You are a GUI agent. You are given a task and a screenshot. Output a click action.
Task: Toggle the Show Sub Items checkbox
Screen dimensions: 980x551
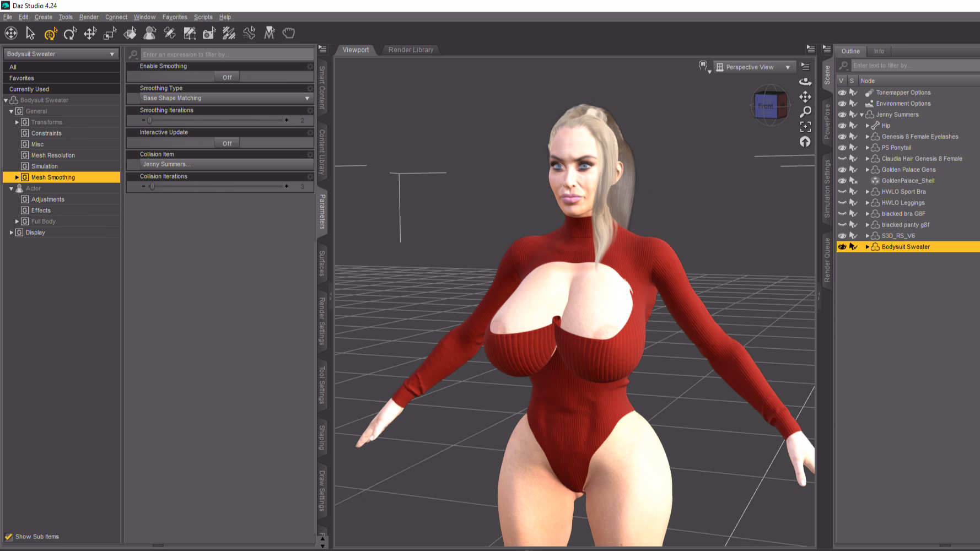point(9,537)
